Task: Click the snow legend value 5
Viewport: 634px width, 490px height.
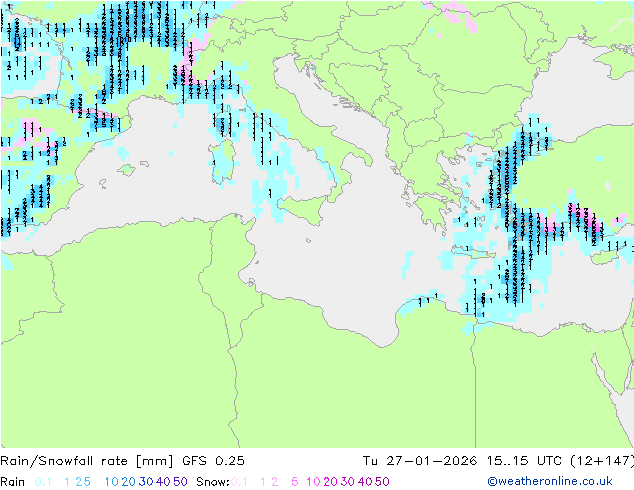Action: (294, 482)
